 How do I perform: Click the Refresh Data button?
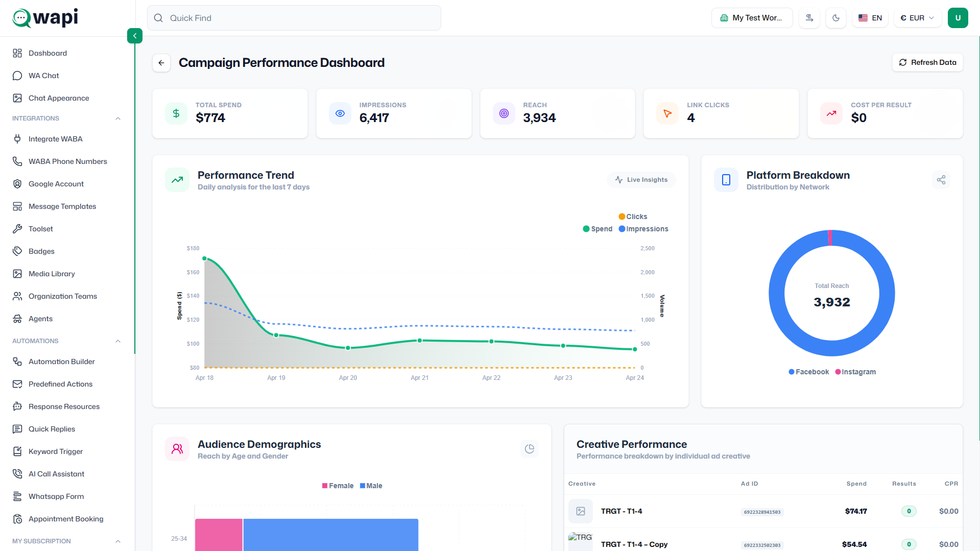[927, 62]
